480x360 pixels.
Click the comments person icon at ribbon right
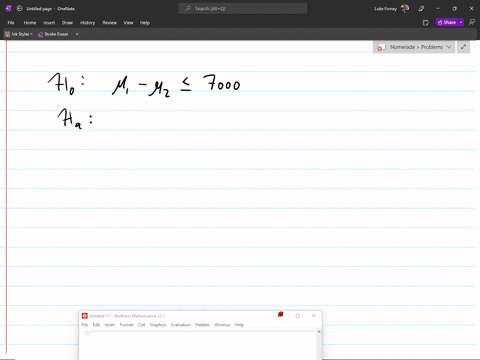[472, 22]
